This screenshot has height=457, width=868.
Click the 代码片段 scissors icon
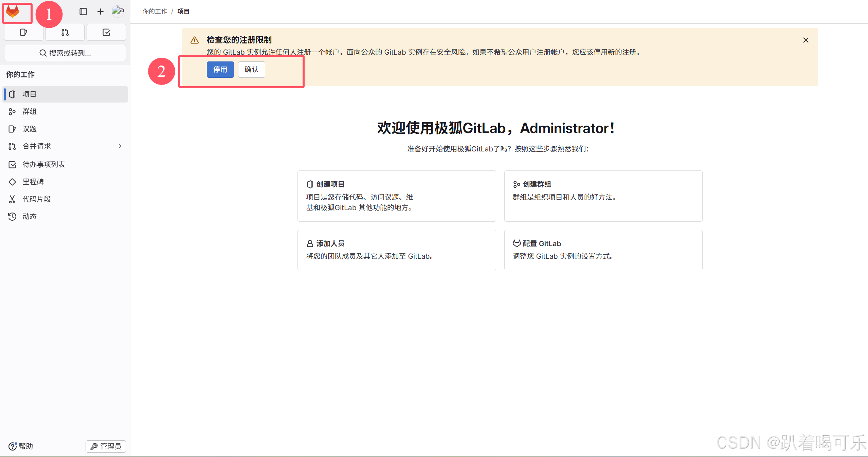pyautogui.click(x=12, y=199)
